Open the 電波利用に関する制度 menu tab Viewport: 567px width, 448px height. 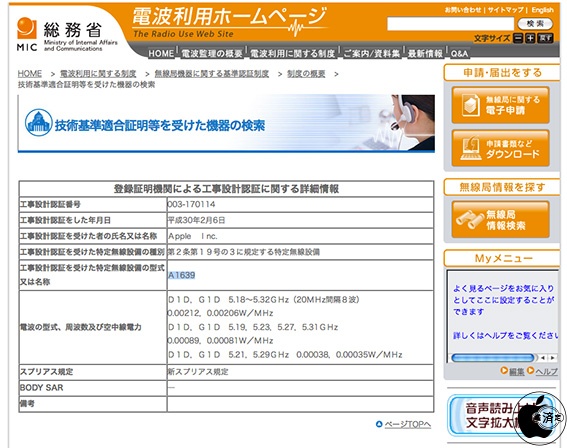pyautogui.click(x=293, y=54)
